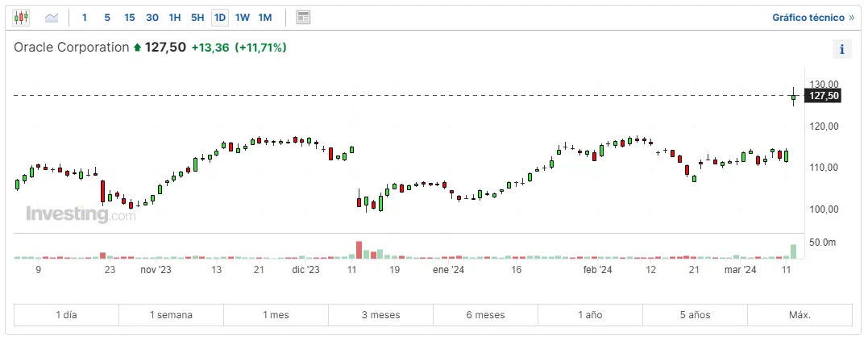The width and height of the screenshot is (868, 340).
Task: Click the info icon on the chart
Action: (x=841, y=49)
